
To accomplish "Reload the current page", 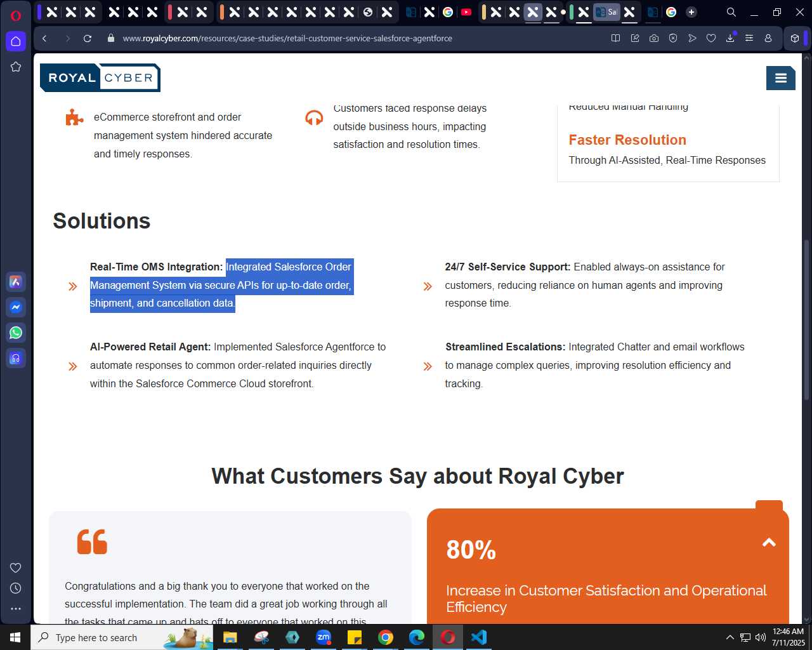I will point(88,38).
